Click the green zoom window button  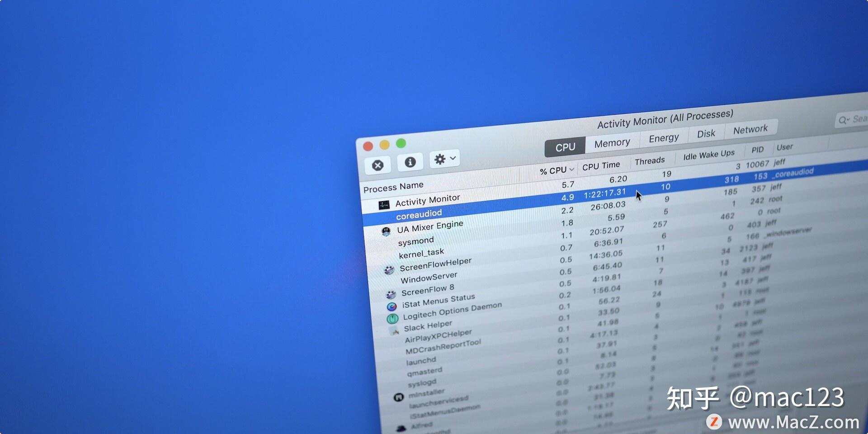tap(401, 143)
